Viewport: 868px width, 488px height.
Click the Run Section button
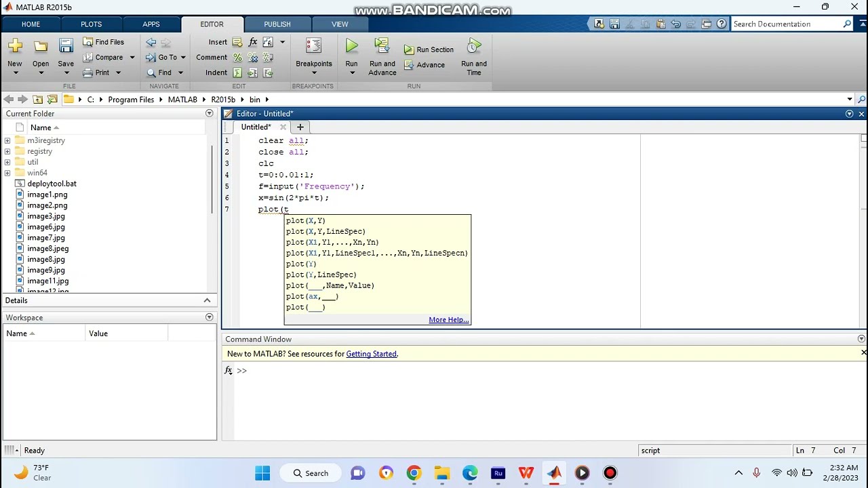429,49
